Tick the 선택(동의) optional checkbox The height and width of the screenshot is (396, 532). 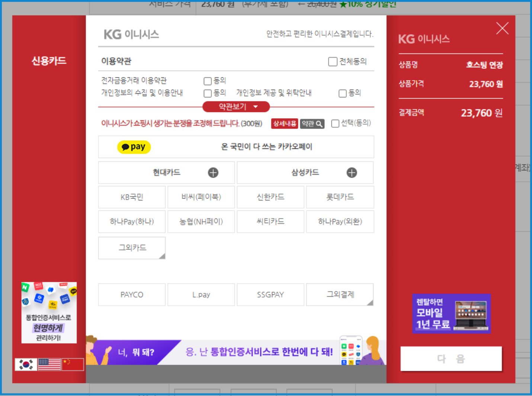coord(335,123)
